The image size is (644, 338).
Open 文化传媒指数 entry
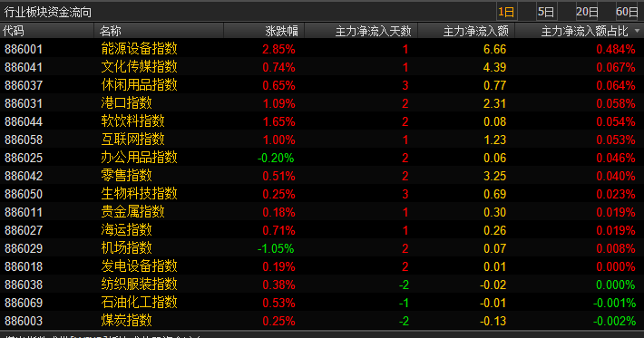pyautogui.click(x=322, y=67)
